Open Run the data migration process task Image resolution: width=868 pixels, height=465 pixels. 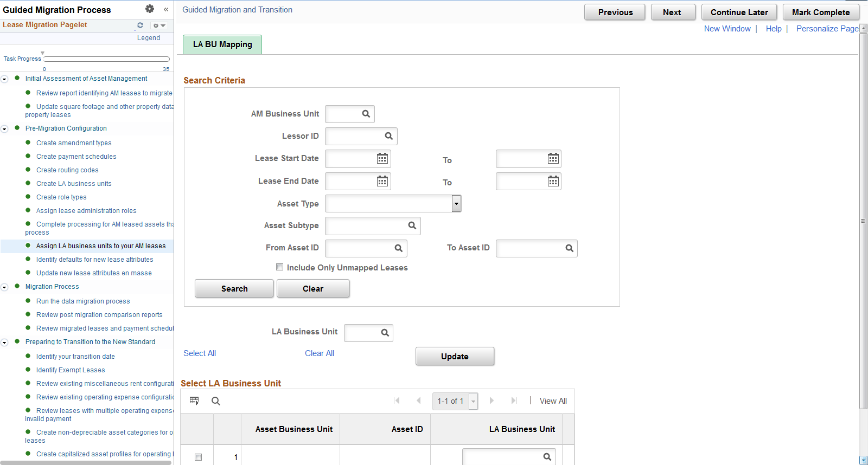(83, 301)
